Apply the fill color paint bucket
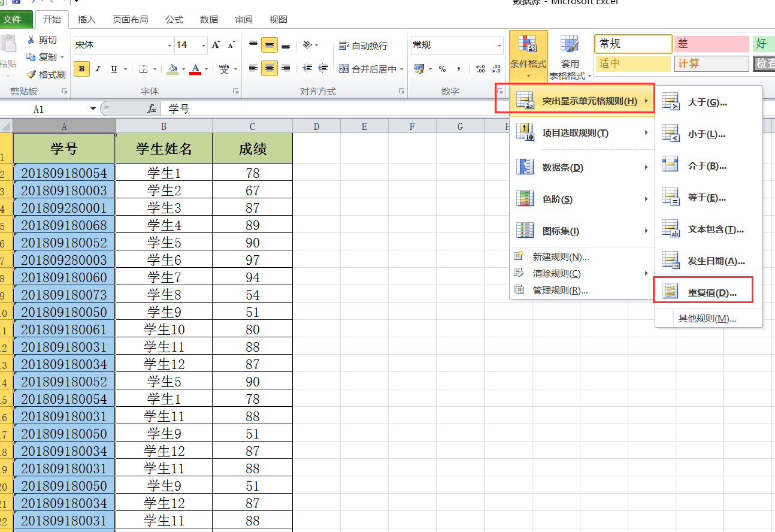The image size is (775, 532). click(x=173, y=69)
